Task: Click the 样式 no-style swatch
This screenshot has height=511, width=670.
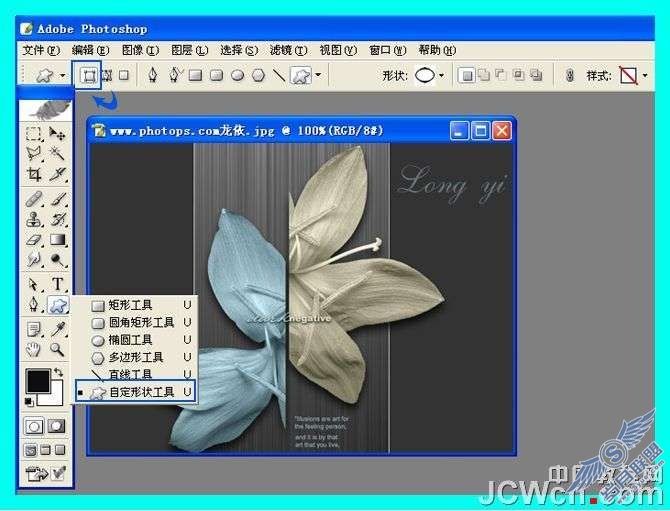Action: point(629,76)
